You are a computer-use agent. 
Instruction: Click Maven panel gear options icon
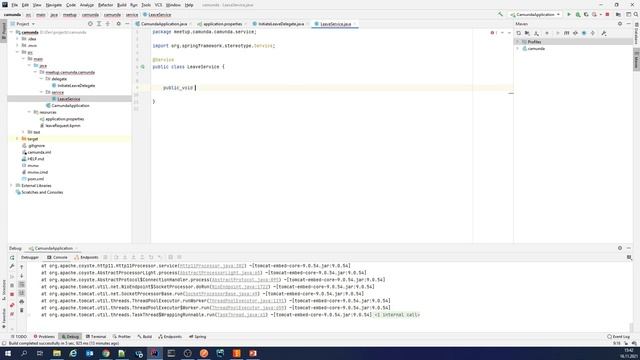(620, 24)
